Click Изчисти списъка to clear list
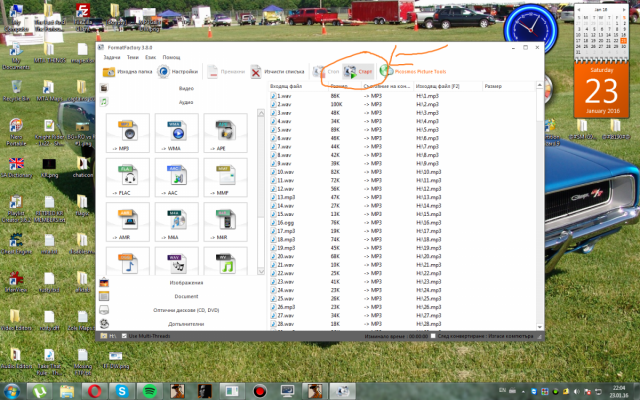The image size is (640, 400). [x=276, y=72]
